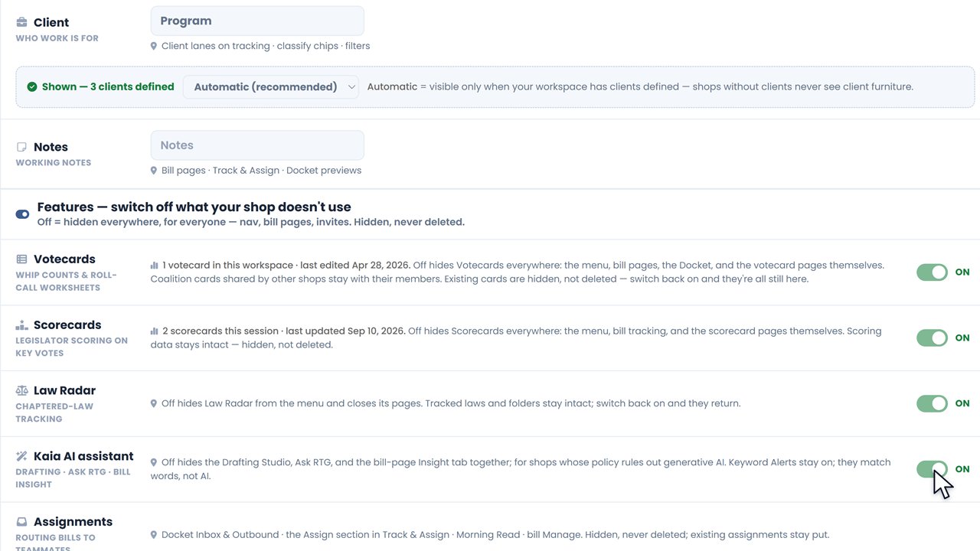Click the location pin under Client field

click(154, 47)
